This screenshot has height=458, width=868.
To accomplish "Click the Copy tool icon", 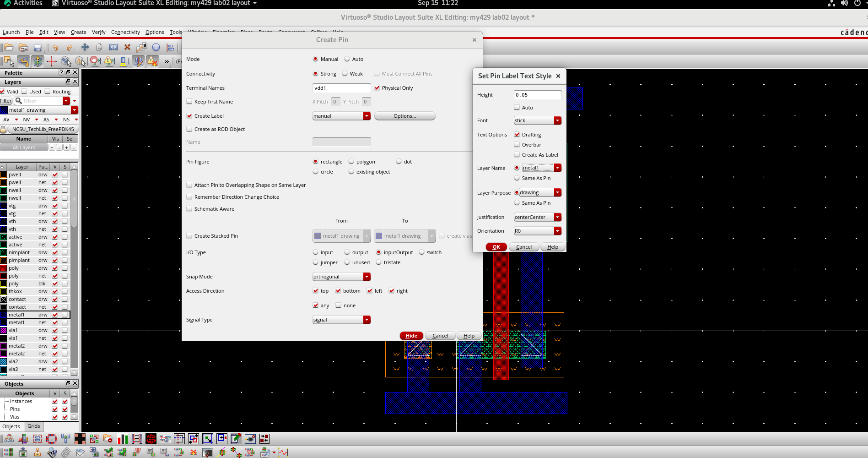I will 99,47.
